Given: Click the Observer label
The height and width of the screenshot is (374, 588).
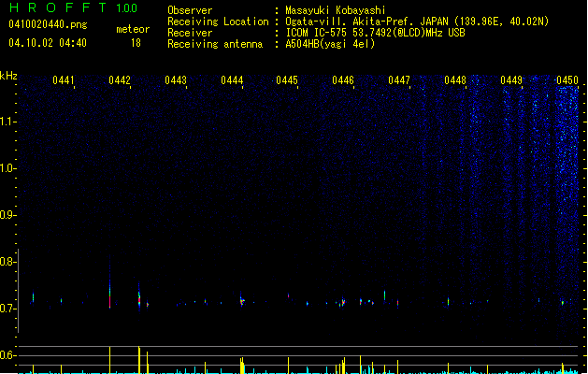Looking at the screenshot, I should click(x=190, y=10).
